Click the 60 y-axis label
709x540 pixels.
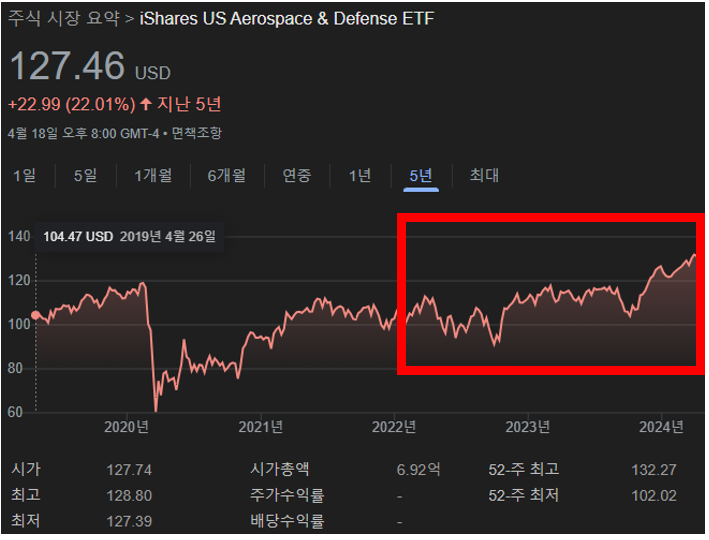pos(15,412)
